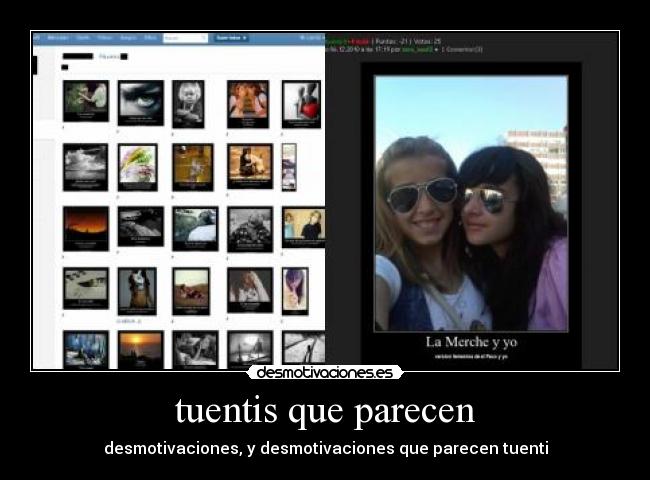Open Sitios in the Tuenti top bar
650x480 pixels.
tap(150, 38)
